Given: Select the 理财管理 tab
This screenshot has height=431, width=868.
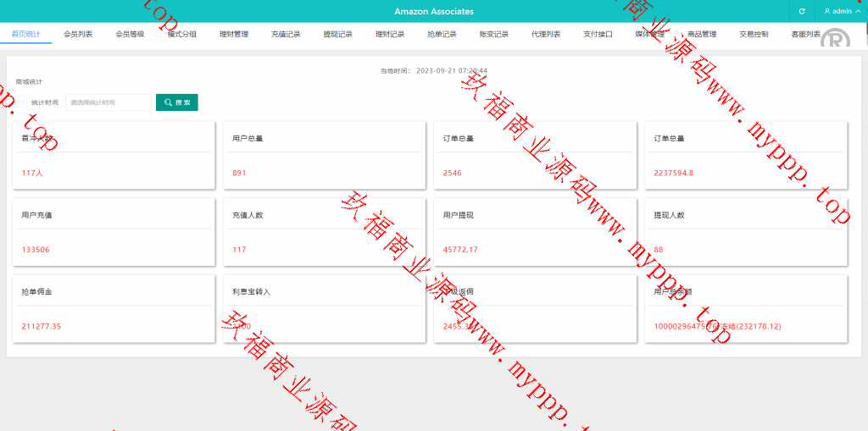Looking at the screenshot, I should click(234, 34).
